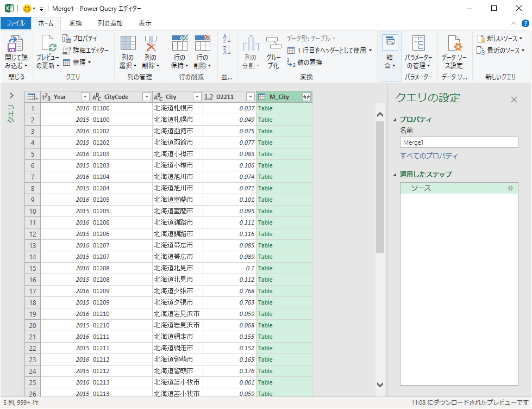The width and height of the screenshot is (532, 409).
Task: Click 1行目をヘッダーとして使用 button
Action: 329,50
